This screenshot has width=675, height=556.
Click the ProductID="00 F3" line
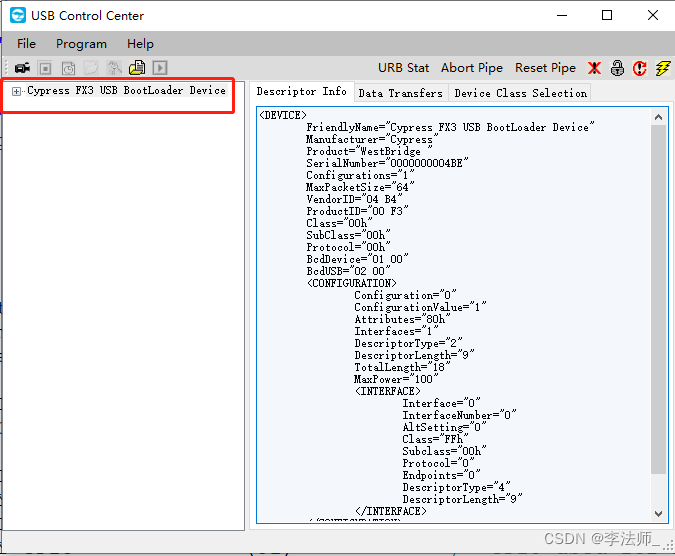coord(357,211)
